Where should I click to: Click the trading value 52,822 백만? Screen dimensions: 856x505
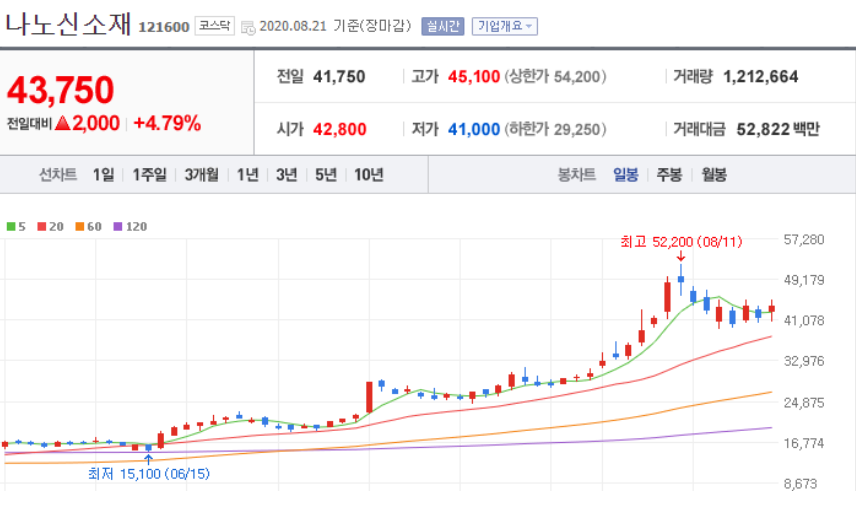(x=778, y=129)
